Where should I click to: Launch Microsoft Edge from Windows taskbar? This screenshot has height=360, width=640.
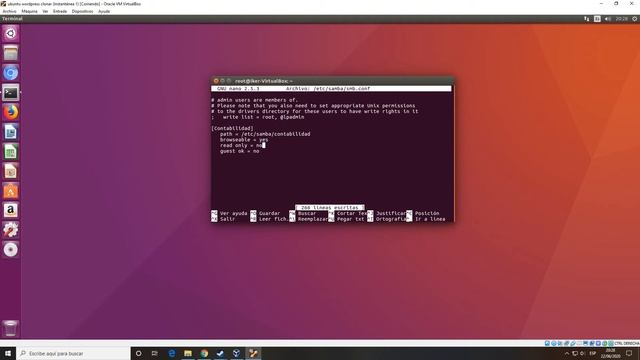[x=171, y=353]
